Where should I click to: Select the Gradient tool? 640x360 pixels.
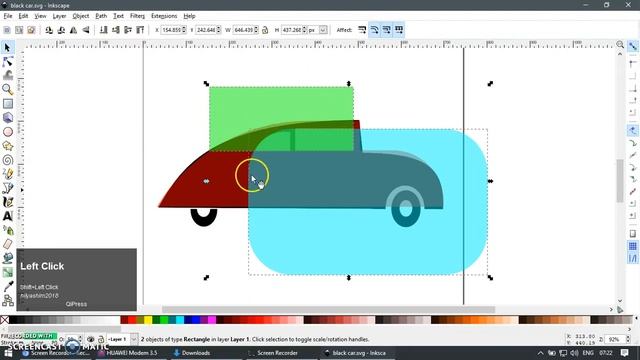pyautogui.click(x=7, y=272)
